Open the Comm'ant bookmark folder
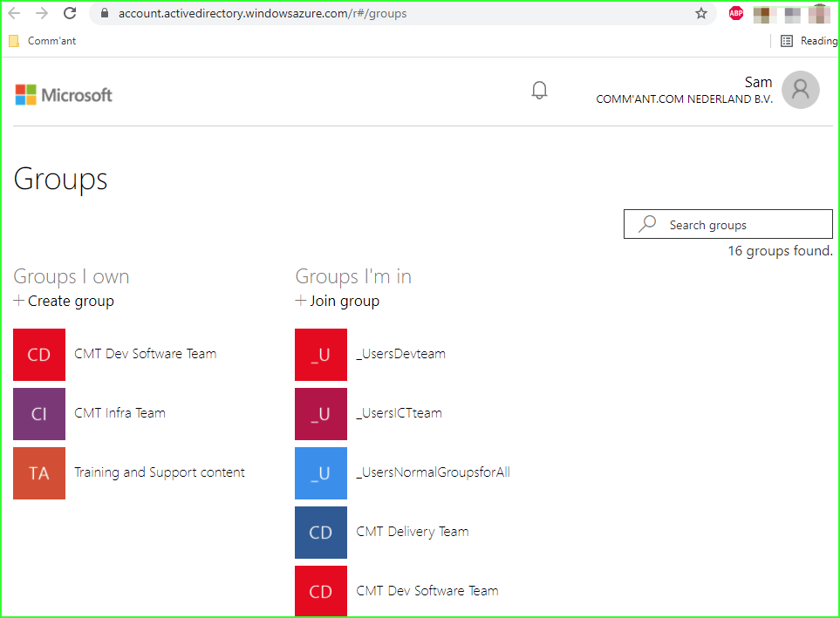 pyautogui.click(x=43, y=41)
